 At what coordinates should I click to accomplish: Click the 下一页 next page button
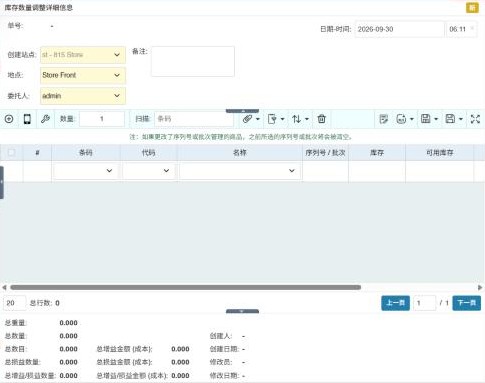coord(467,303)
